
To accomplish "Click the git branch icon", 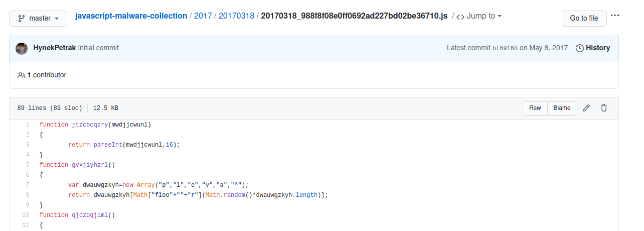I will coord(22,19).
